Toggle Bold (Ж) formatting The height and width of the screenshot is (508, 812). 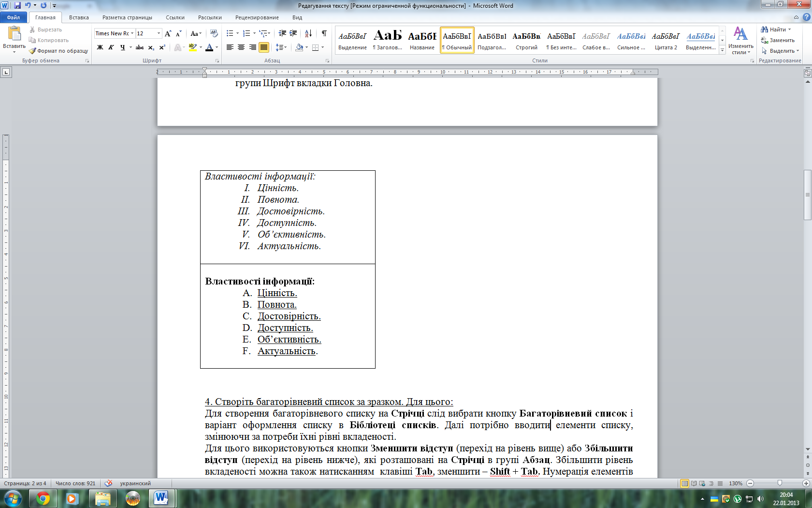click(100, 47)
